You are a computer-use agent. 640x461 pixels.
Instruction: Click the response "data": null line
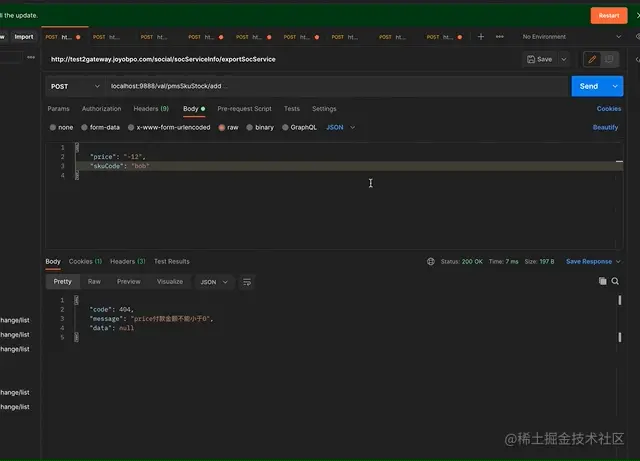[111, 328]
